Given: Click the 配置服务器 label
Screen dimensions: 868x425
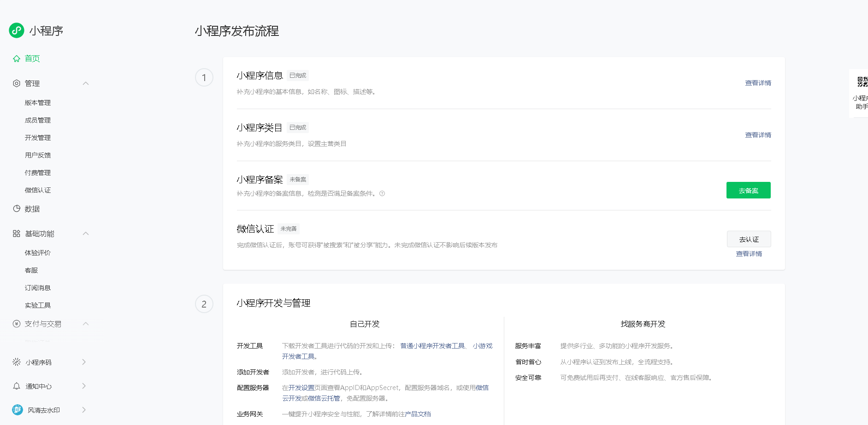Looking at the screenshot, I should (253, 388).
